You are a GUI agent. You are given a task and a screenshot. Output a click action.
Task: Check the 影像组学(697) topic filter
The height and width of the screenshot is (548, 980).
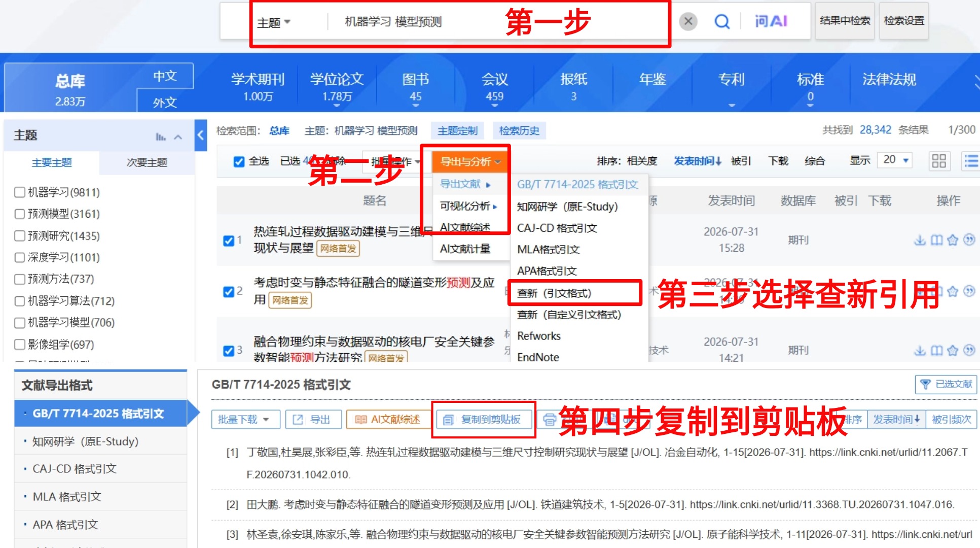tap(20, 345)
